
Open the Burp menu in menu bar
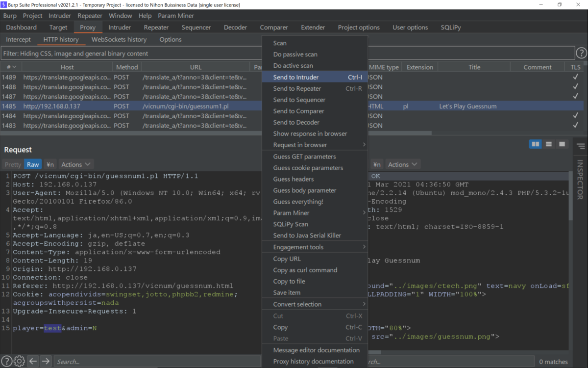pyautogui.click(x=10, y=16)
